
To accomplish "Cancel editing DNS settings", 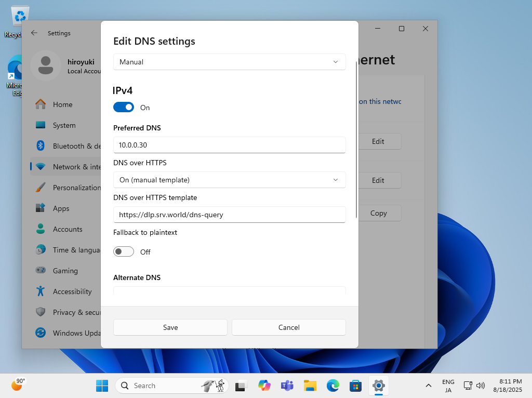I will (289, 327).
